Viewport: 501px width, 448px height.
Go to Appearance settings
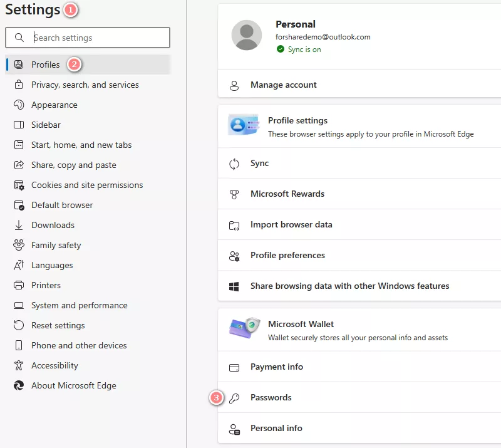click(x=88, y=105)
